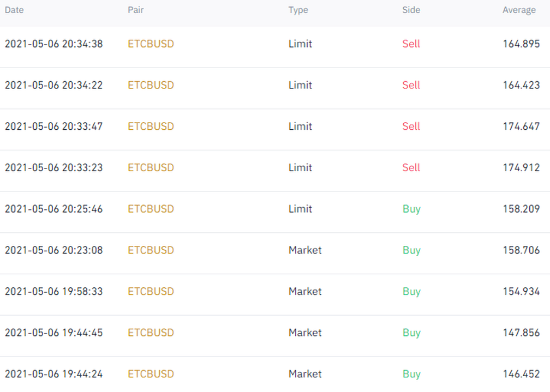
Task: Click the Side column header
Action: point(411,10)
